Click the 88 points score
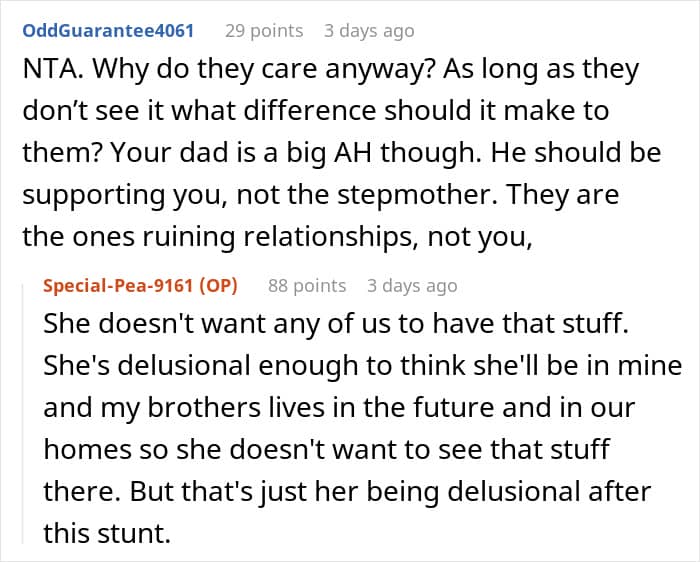 click(307, 286)
